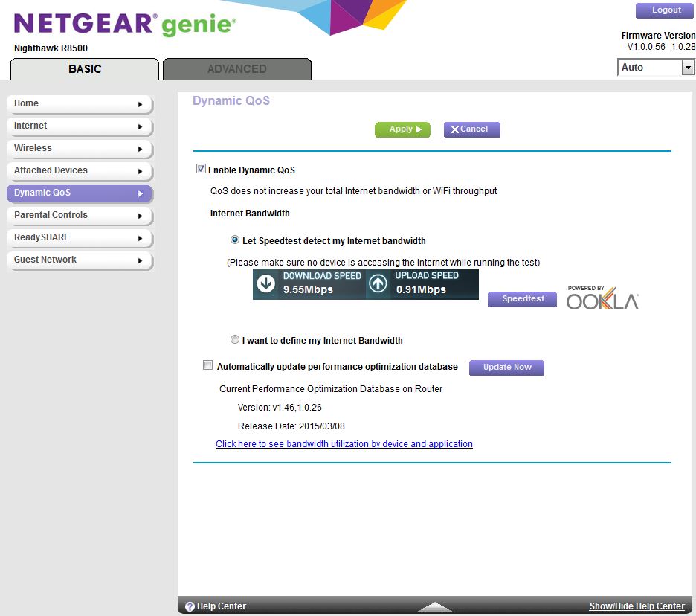Screen dimensions: 696x616
Task: Open bandwidth utilization by device link
Action: click(344, 444)
